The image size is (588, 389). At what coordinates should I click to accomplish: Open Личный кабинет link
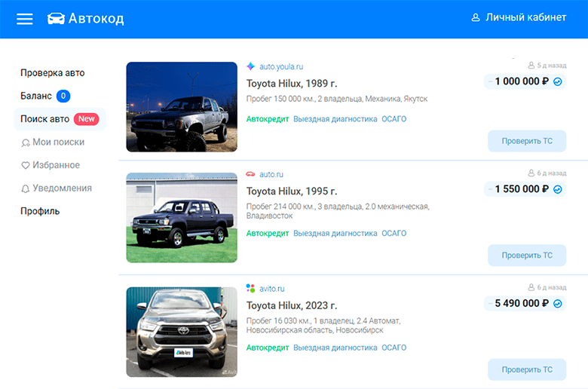525,17
